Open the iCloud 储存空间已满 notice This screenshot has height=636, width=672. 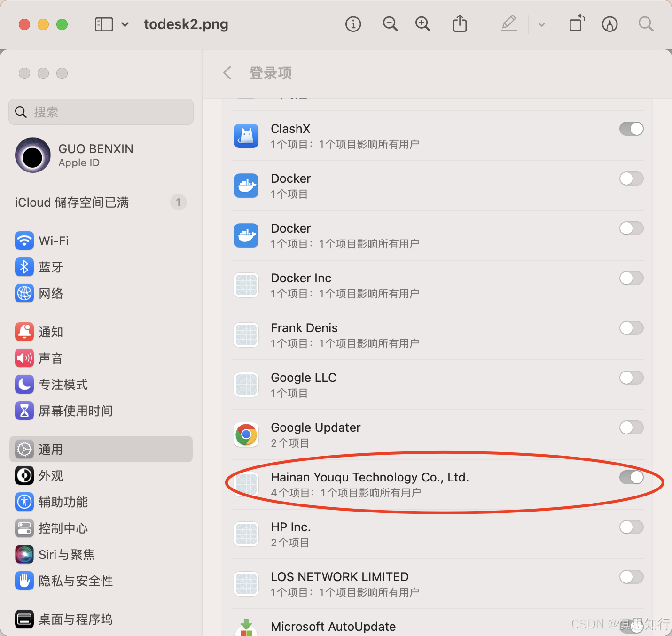pyautogui.click(x=72, y=202)
